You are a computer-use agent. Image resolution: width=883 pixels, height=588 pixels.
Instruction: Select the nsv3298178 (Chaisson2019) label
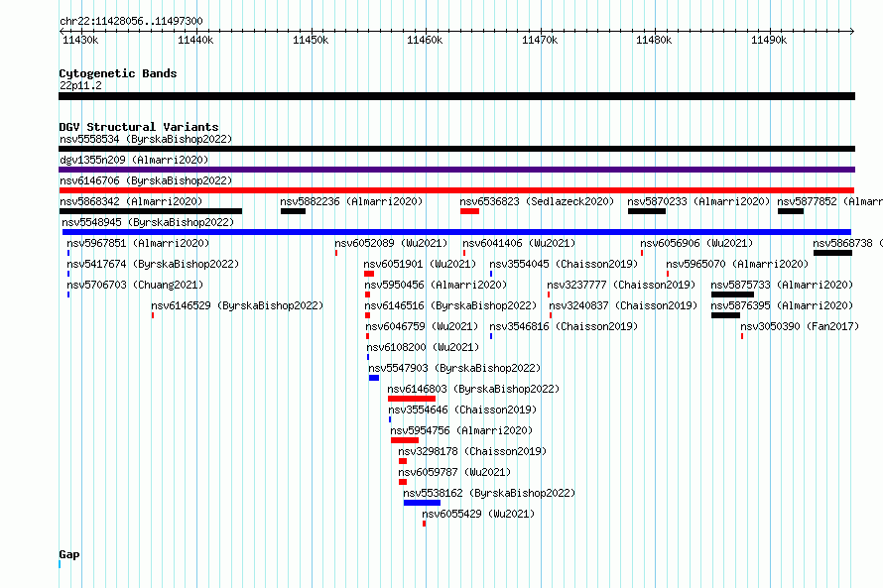tap(472, 451)
